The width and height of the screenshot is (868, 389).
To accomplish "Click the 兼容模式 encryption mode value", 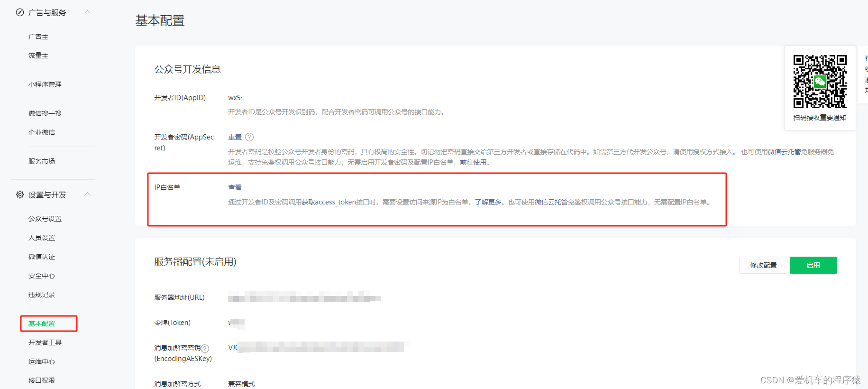I will pos(241,384).
